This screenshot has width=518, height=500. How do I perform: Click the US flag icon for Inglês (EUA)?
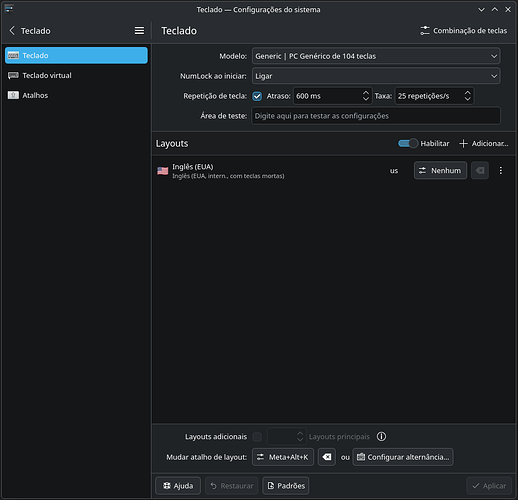[163, 171]
